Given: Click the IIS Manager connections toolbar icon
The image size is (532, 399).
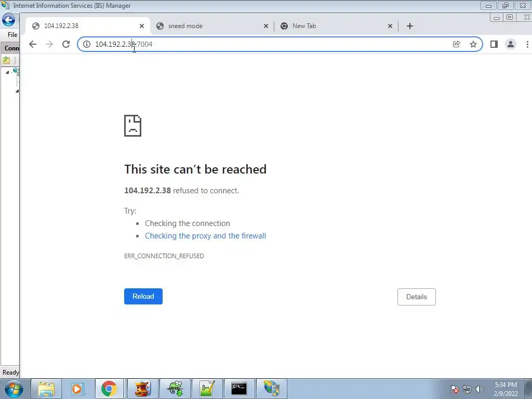Looking at the screenshot, I should click(6, 60).
